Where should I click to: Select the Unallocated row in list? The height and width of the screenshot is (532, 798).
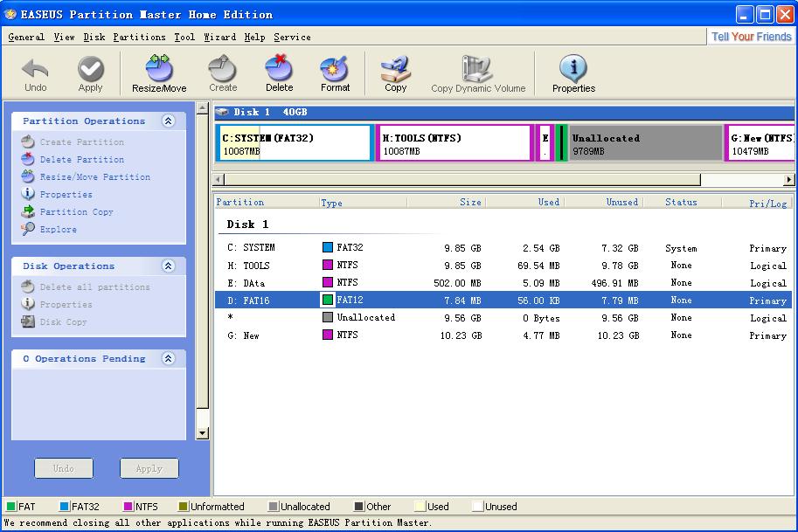click(503, 317)
